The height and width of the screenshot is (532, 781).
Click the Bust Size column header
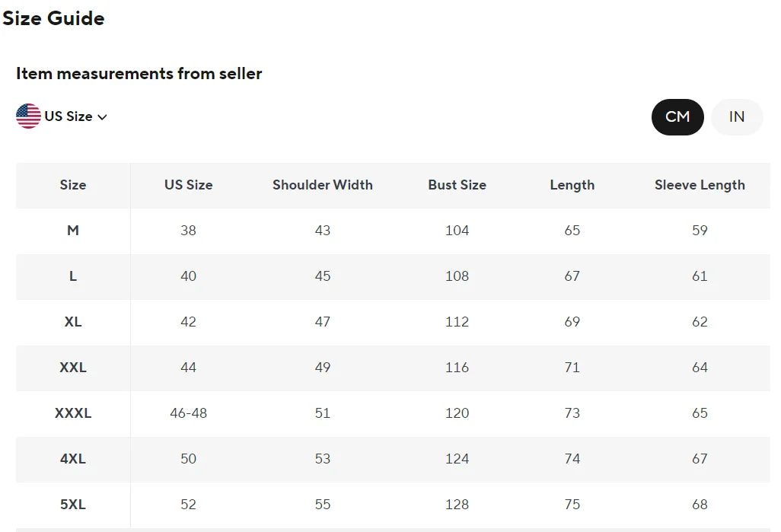[457, 185]
